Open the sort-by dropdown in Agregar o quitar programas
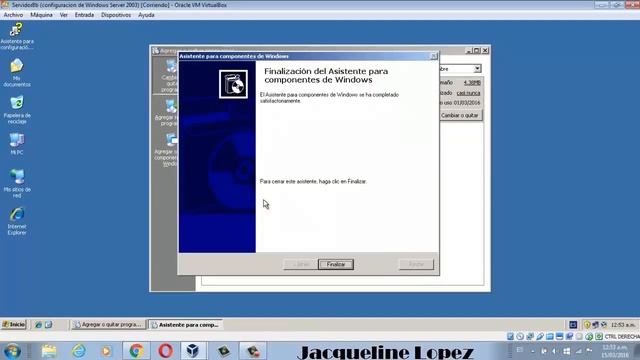The width and height of the screenshot is (640, 360). click(x=477, y=69)
